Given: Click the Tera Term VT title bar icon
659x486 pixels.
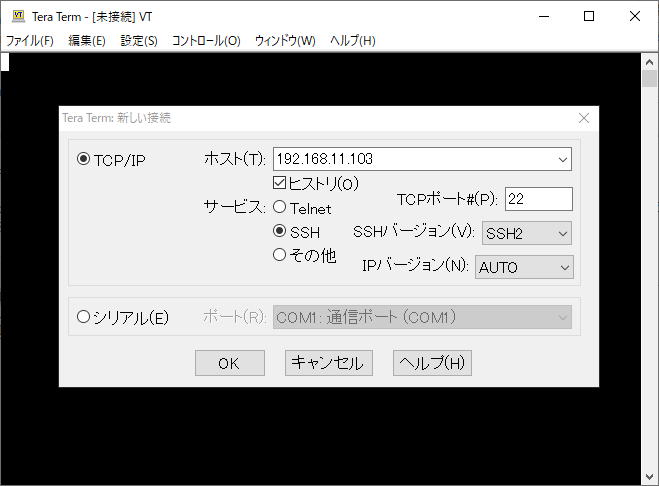Looking at the screenshot, I should tap(17, 16).
